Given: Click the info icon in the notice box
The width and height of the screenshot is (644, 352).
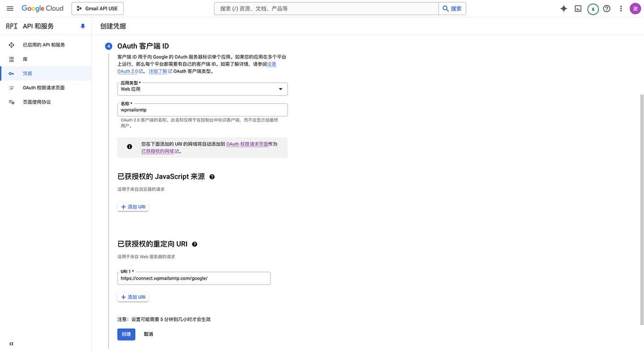Looking at the screenshot, I should click(x=130, y=147).
